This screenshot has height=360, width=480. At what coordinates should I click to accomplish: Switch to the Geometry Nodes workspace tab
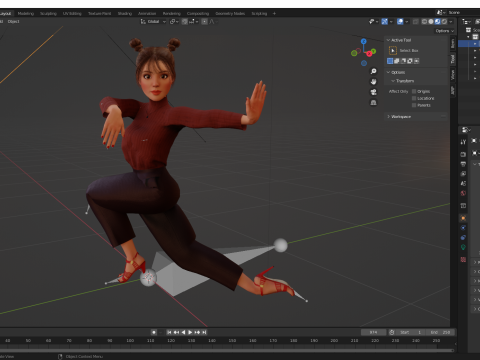click(230, 13)
